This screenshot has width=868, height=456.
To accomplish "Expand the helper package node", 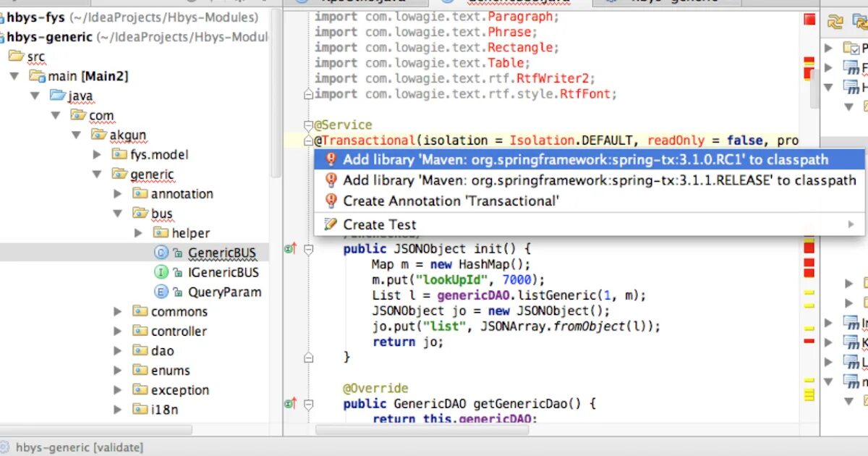I will (139, 233).
